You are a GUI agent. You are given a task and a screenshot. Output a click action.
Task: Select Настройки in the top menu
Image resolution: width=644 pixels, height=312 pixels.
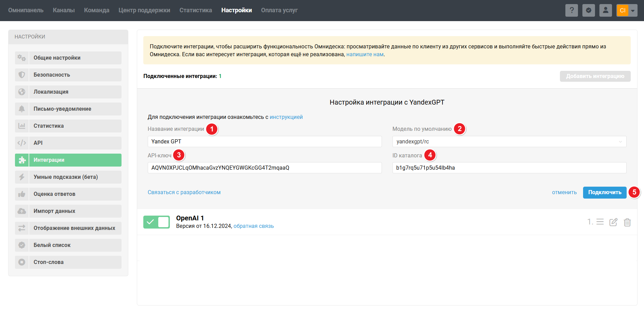[x=237, y=10]
